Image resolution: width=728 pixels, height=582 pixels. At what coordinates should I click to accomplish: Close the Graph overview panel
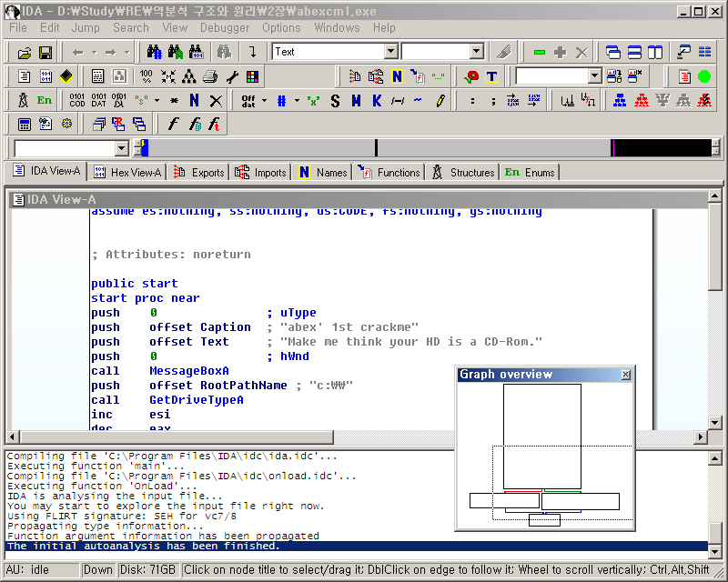[626, 375]
